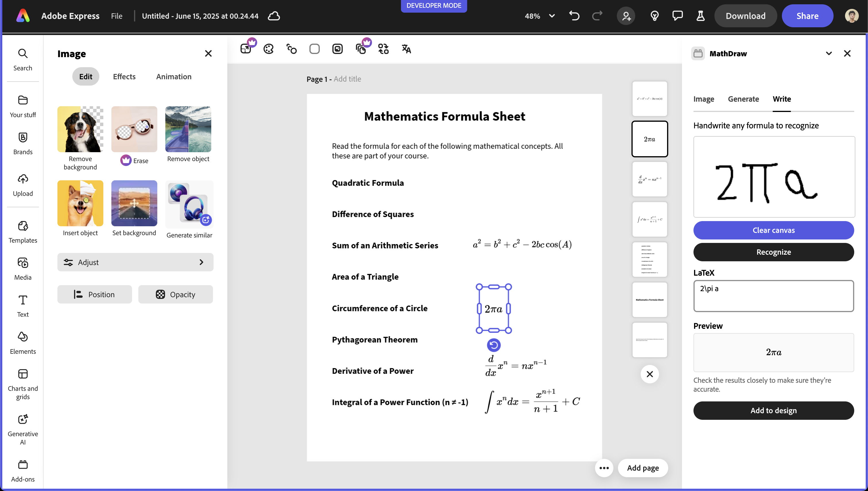Open the comments speech bubble icon

pos(677,16)
